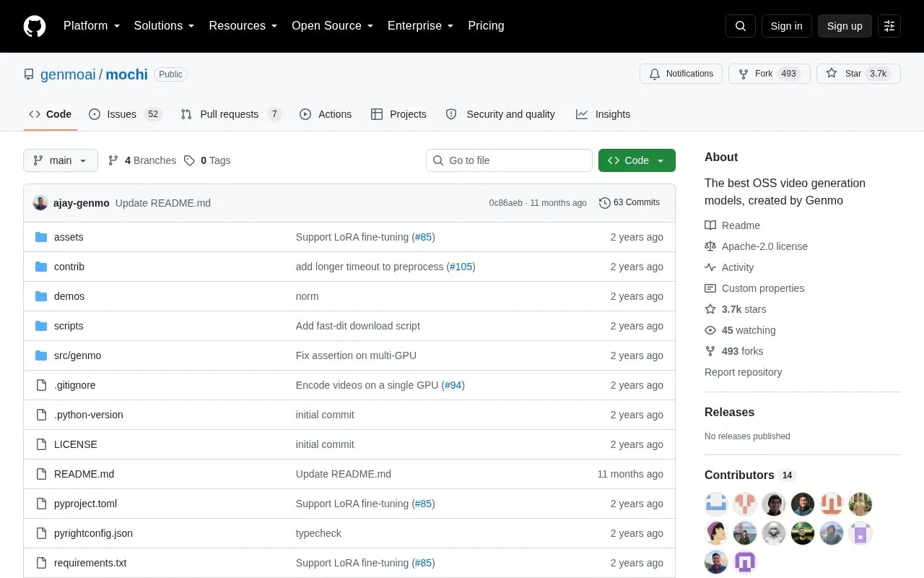Open the Pricing link
Image resolution: width=924 pixels, height=578 pixels.
pyautogui.click(x=486, y=26)
